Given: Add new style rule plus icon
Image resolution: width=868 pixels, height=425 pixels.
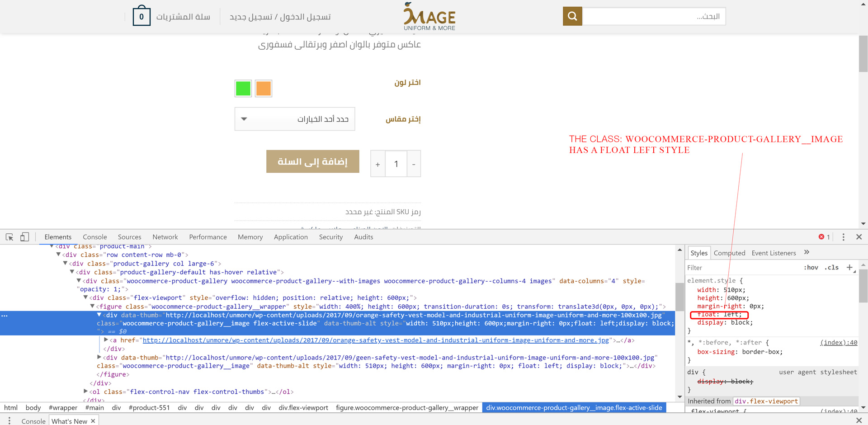Looking at the screenshot, I should 849,268.
